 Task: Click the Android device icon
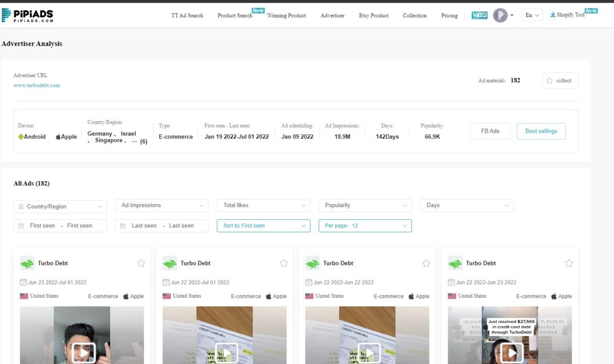21,136
